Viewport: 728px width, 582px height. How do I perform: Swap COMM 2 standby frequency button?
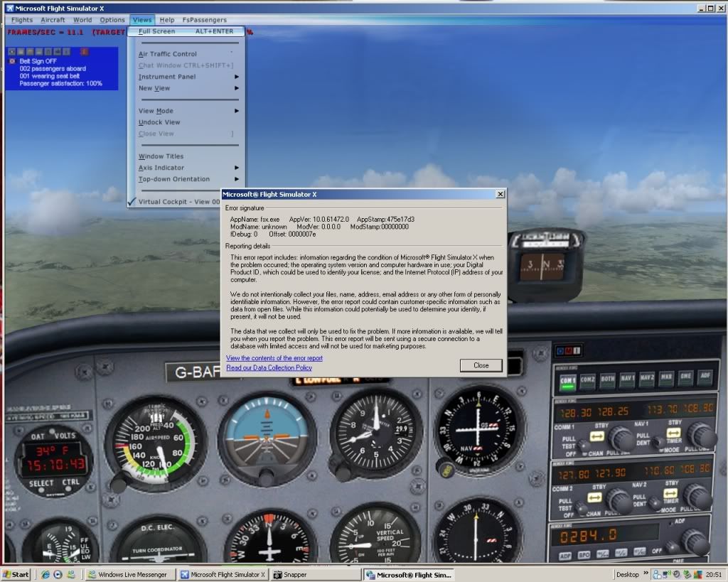coord(594,497)
